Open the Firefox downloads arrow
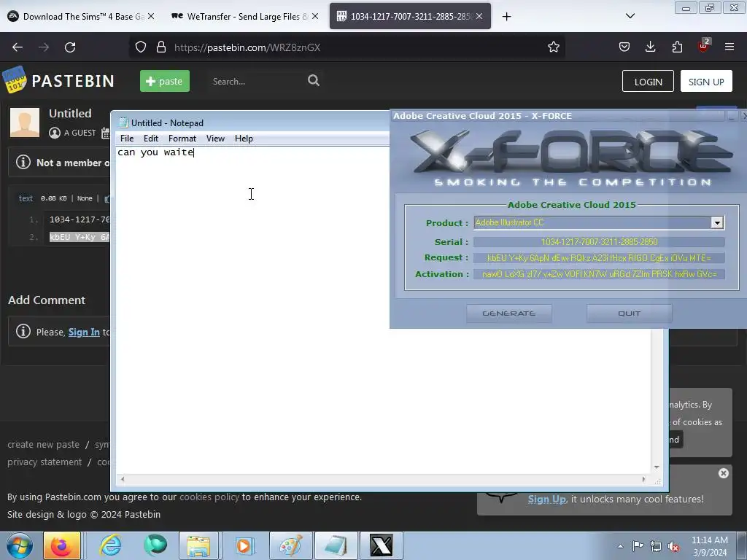Image resolution: width=747 pixels, height=560 pixels. pos(650,47)
